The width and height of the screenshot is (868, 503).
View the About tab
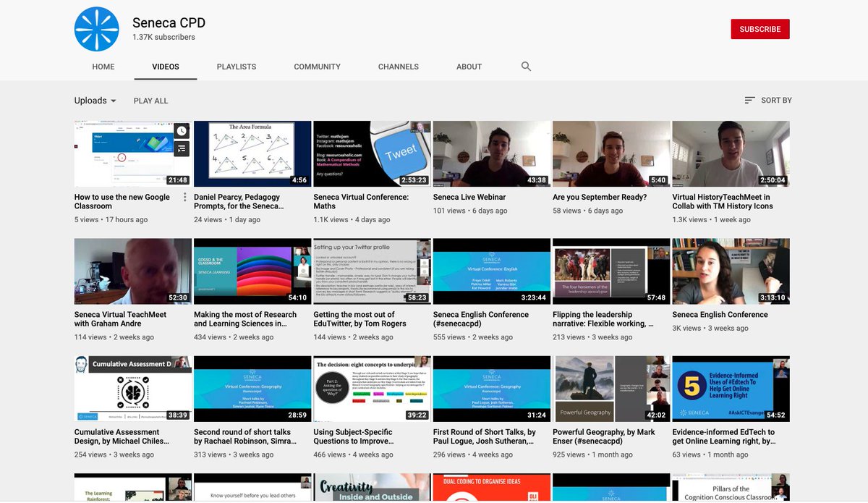(x=469, y=67)
